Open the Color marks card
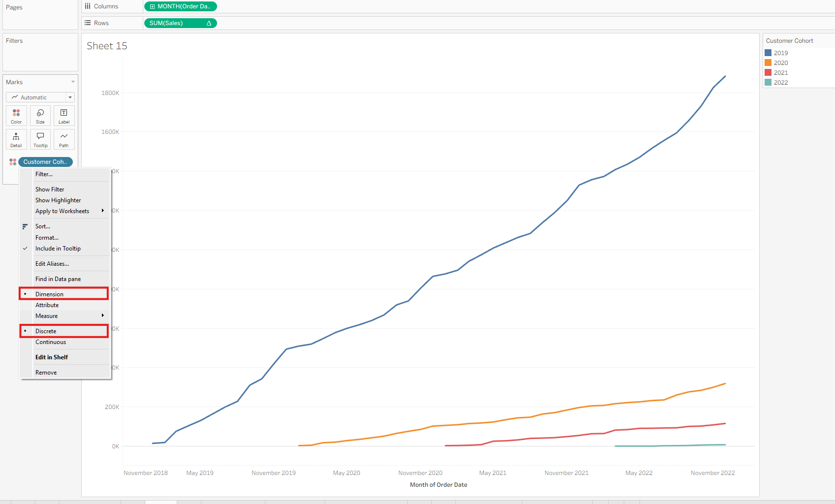Screen dimensions: 835x504 [16, 116]
